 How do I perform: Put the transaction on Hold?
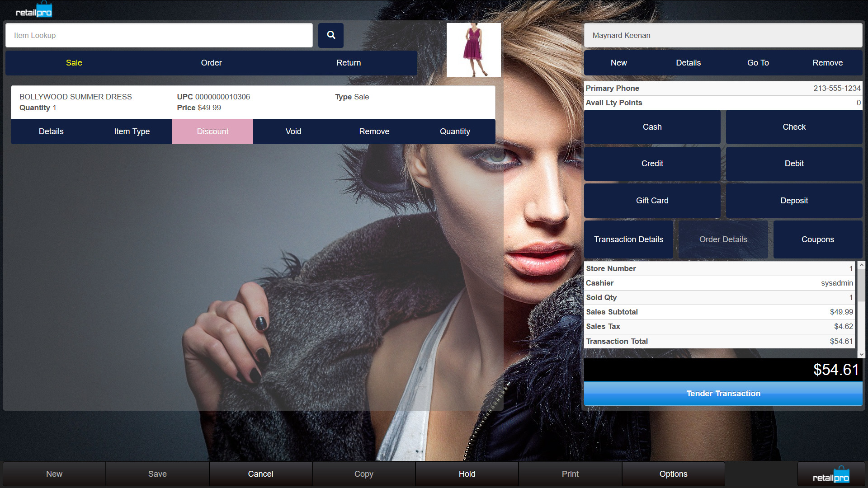click(467, 474)
